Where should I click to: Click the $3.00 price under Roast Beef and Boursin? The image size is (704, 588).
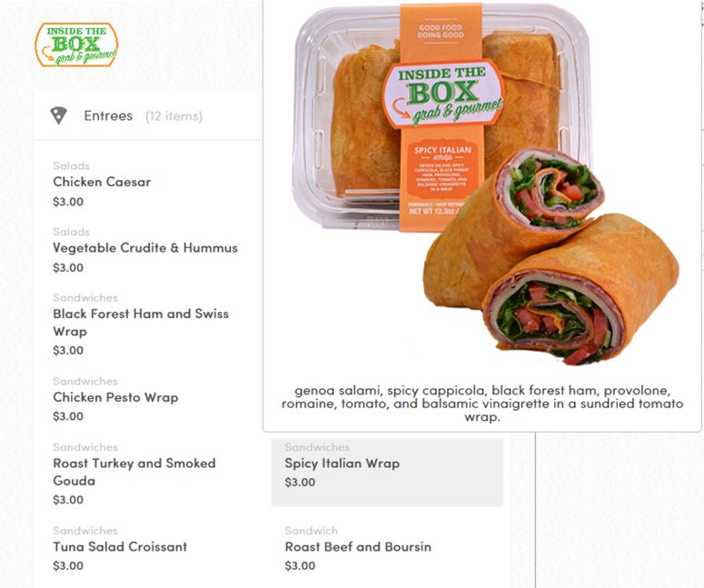point(300,566)
